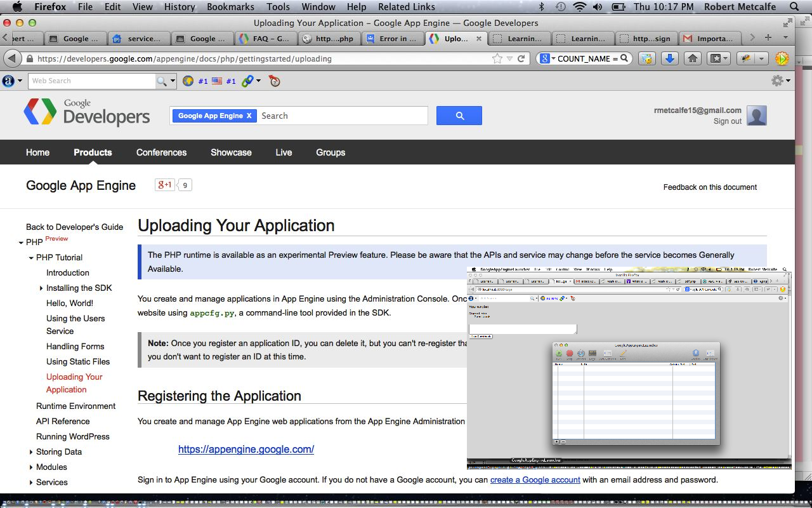This screenshot has width=812, height=508.
Task: Switch to the 'FAQ – G...' tab
Action: pos(266,38)
